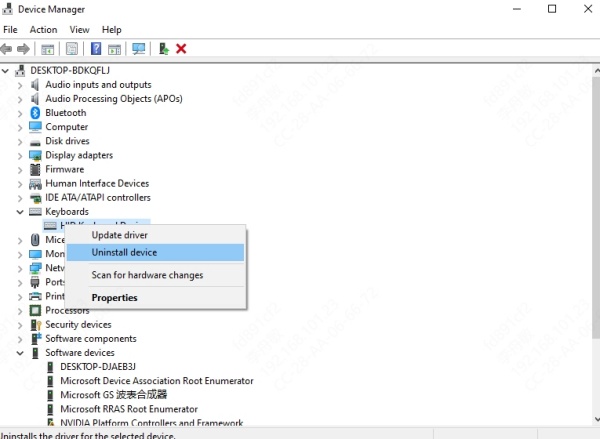Click the Software components icon

(x=36, y=338)
